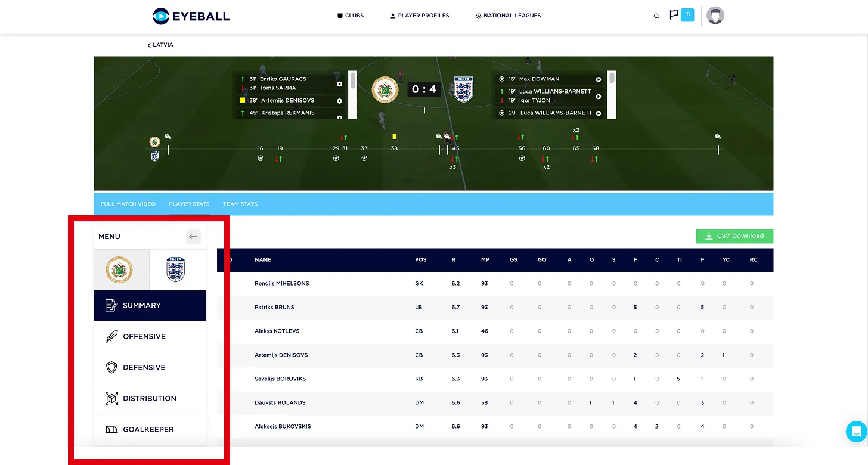Select the Distribution stats menu item
Screen dimensions: 868x465
tap(150, 398)
